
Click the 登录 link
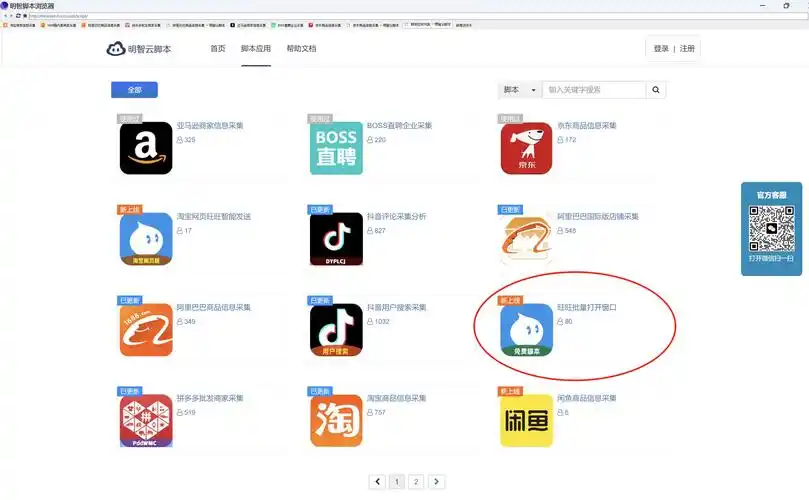pos(661,49)
